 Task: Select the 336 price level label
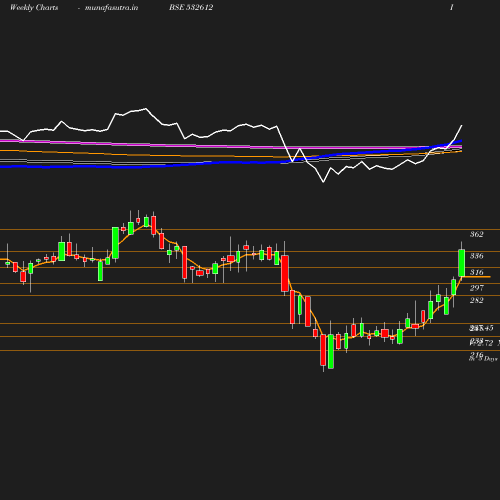477,256
